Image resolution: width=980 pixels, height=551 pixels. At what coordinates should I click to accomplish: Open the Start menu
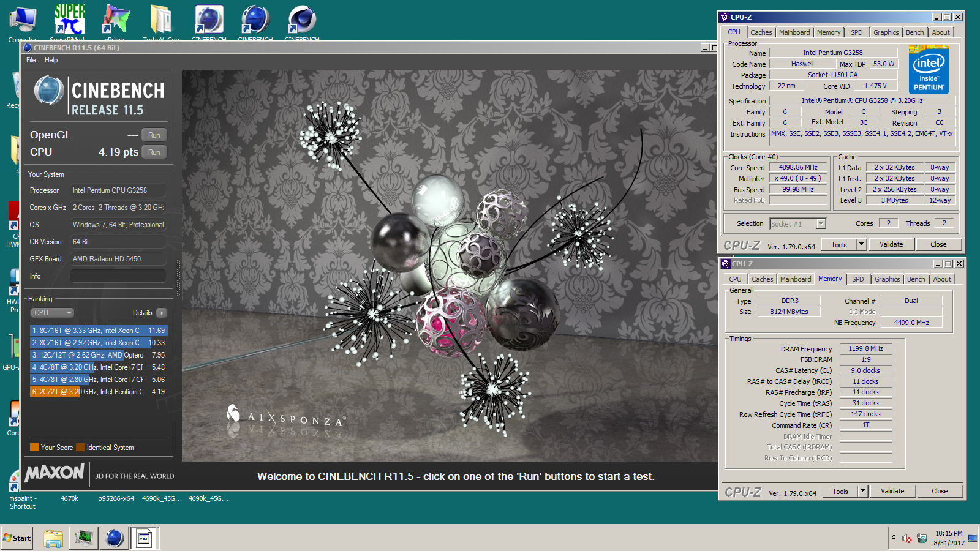(x=17, y=538)
